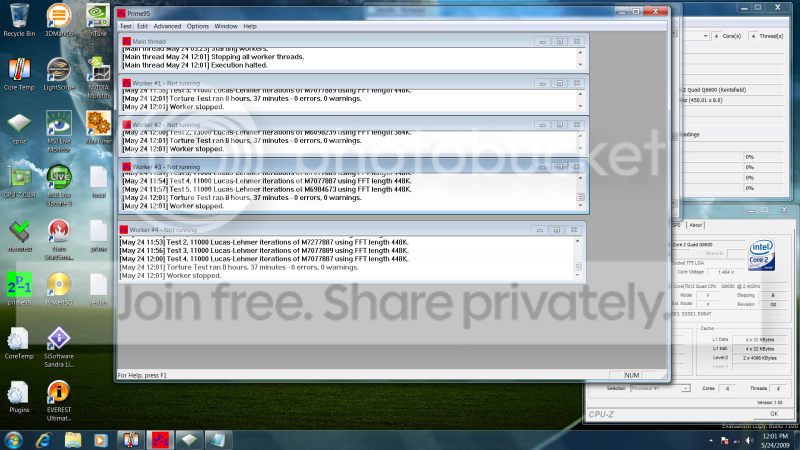
Task: Click Worker #1 scrollbar down arrow
Action: [580, 107]
